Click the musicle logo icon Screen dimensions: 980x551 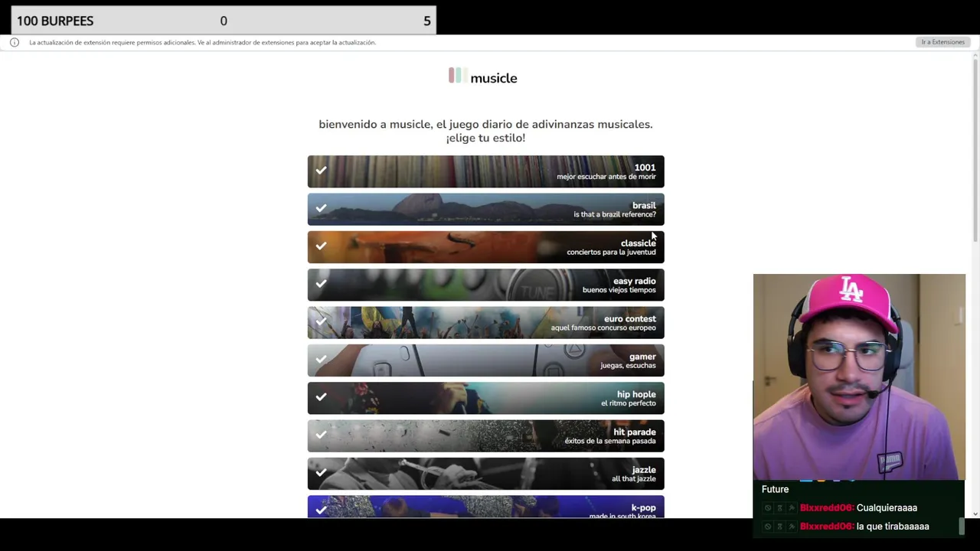click(x=457, y=75)
